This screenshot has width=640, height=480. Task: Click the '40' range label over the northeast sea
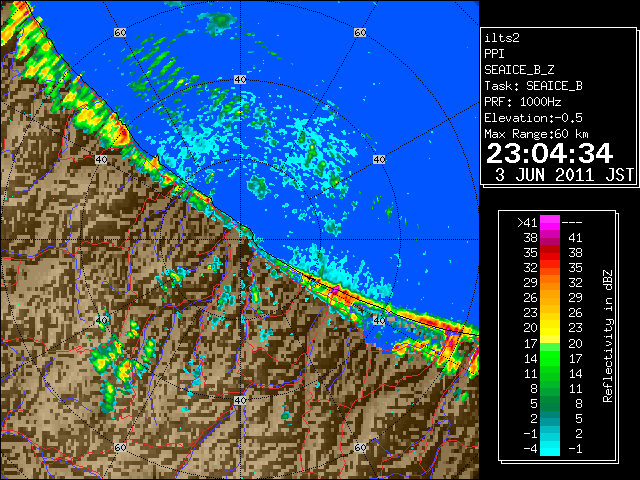point(379,159)
